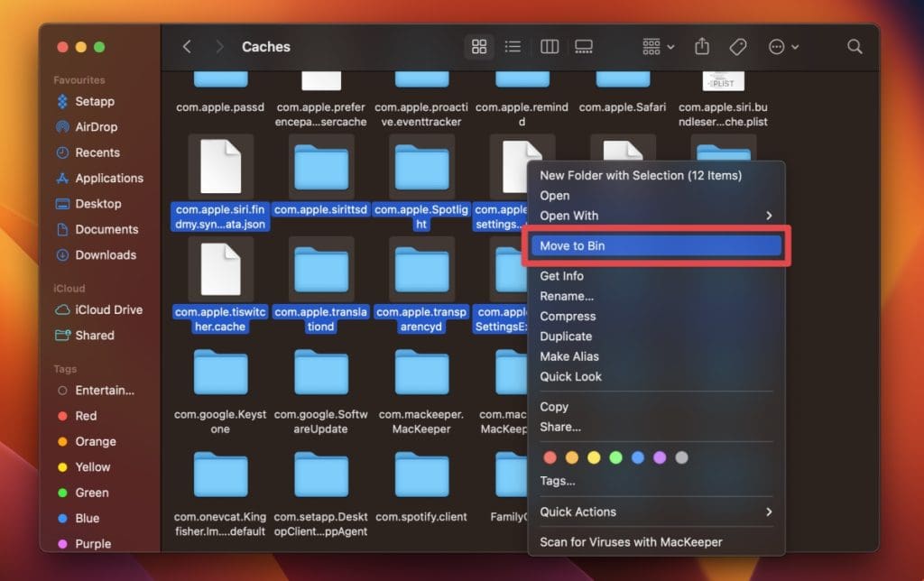The image size is (924, 581).
Task: Switch Finder to gallery view
Action: [583, 47]
